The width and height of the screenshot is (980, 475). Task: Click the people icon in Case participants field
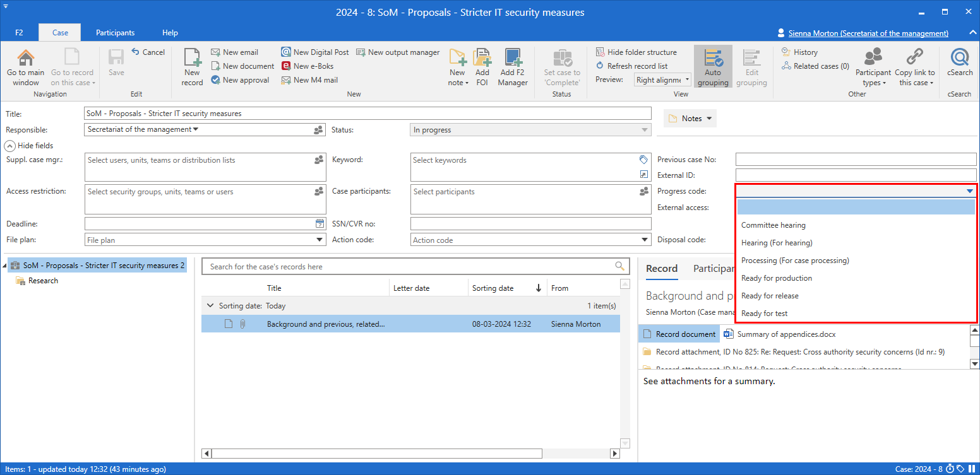pyautogui.click(x=643, y=192)
